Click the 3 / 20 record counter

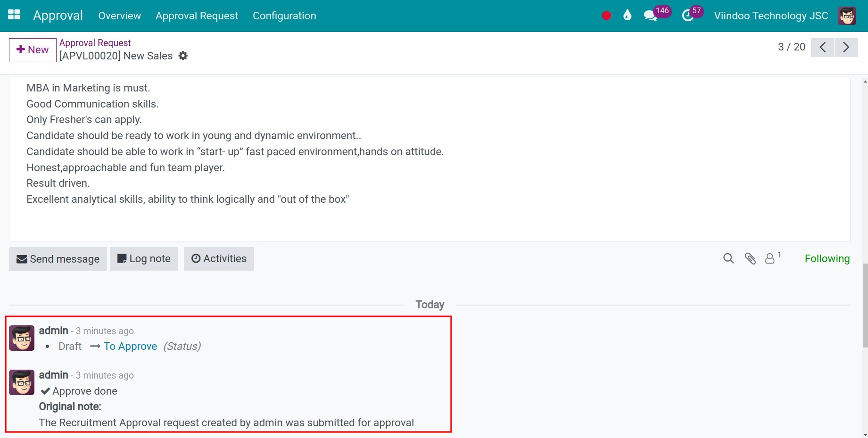[791, 47]
